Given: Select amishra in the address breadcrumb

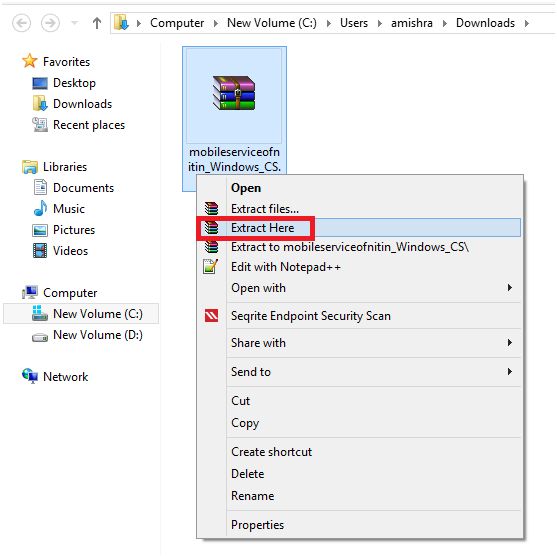Looking at the screenshot, I should (412, 23).
